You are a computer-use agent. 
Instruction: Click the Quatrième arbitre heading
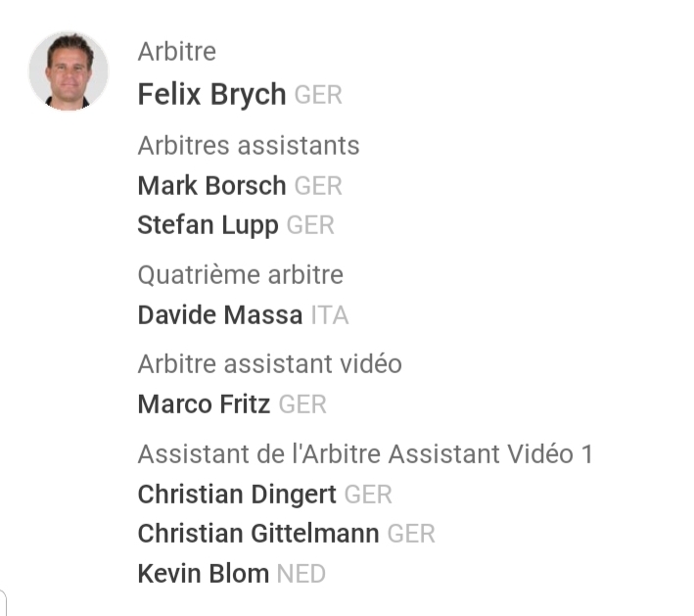pos(241,275)
